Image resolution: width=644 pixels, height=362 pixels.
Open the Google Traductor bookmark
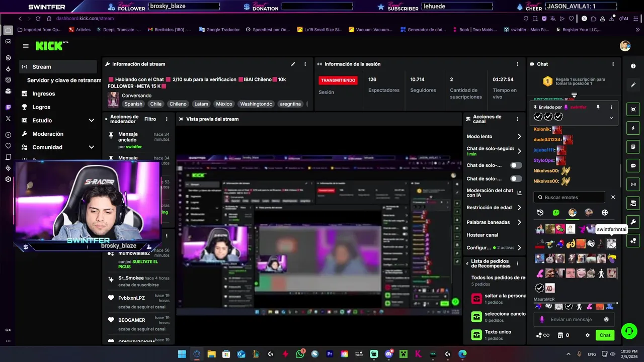[219, 30]
